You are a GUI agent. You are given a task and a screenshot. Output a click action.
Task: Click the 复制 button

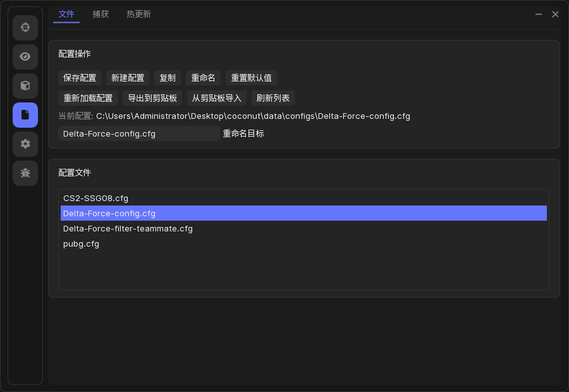pyautogui.click(x=168, y=78)
